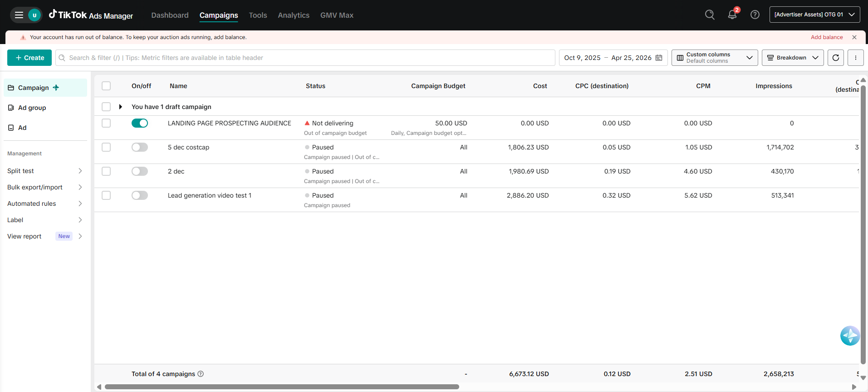Open the LANDING PAGE PROSPECTING AUDIENCE campaign
This screenshot has width=868, height=392.
pos(230,123)
